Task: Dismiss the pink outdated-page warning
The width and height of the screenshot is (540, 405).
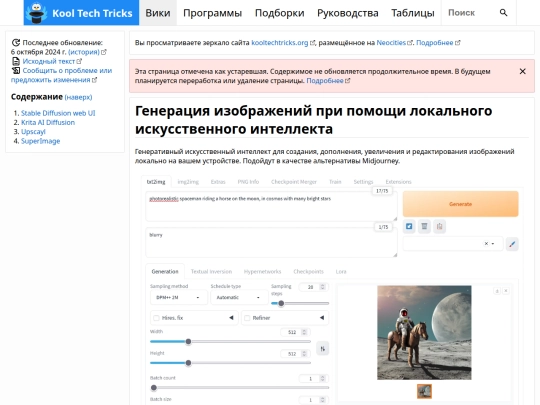Action: click(x=522, y=71)
